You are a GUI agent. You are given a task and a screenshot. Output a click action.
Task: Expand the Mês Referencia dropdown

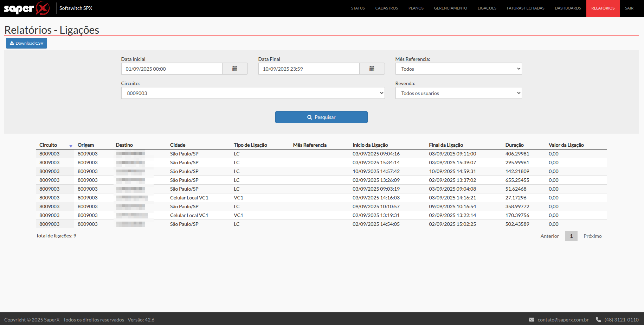tap(458, 69)
